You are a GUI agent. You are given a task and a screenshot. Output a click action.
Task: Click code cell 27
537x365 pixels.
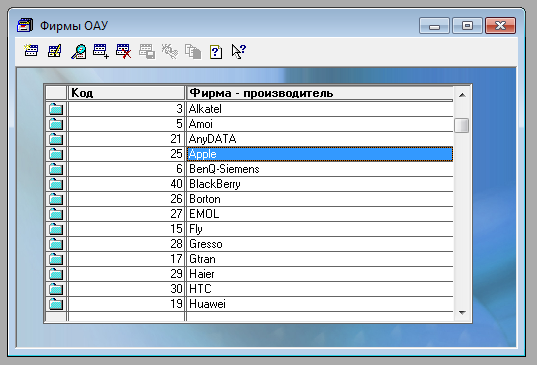click(x=126, y=214)
